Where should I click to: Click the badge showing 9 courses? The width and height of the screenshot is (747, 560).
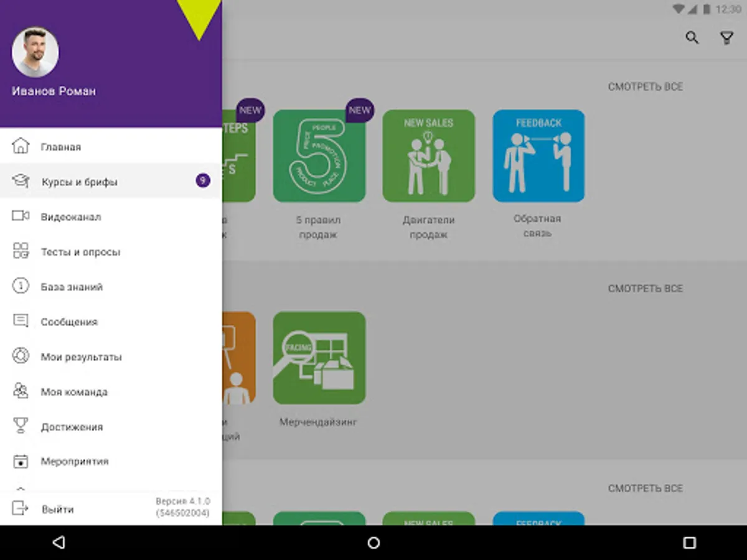(202, 181)
